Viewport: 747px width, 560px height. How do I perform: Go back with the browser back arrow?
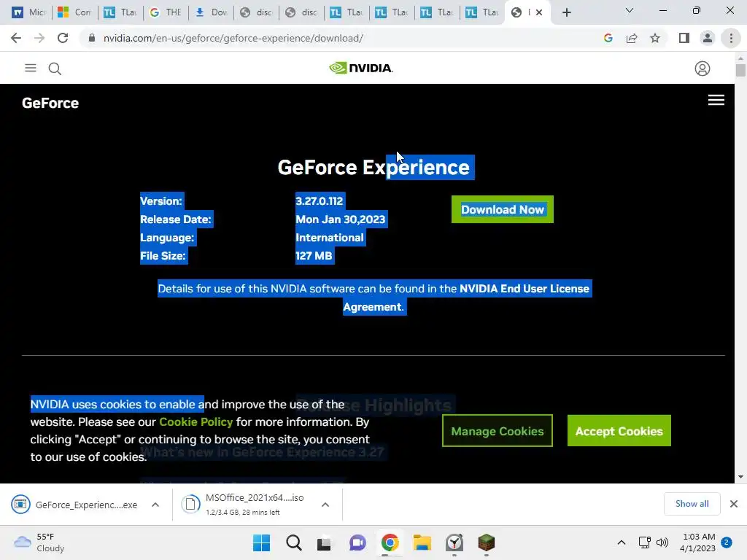pyautogui.click(x=16, y=38)
